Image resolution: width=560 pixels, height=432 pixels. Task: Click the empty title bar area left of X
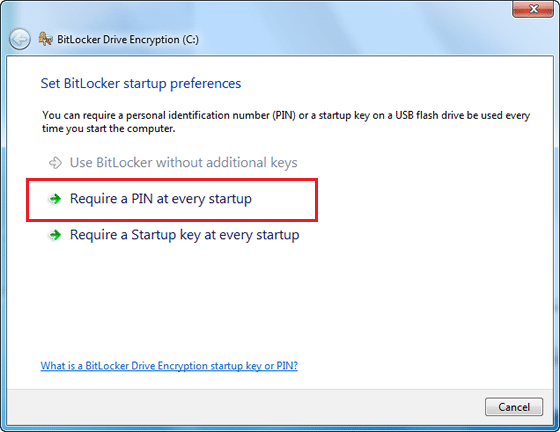[x=357, y=25]
